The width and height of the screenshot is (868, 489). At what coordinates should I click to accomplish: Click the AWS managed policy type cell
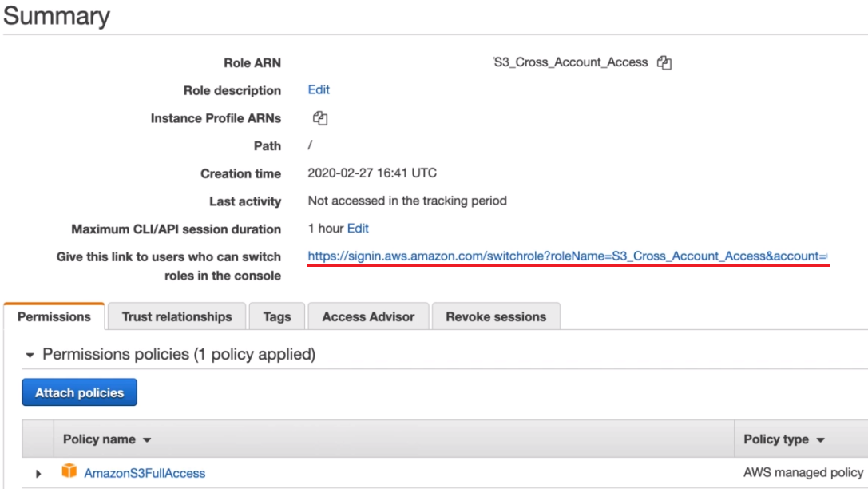803,473
